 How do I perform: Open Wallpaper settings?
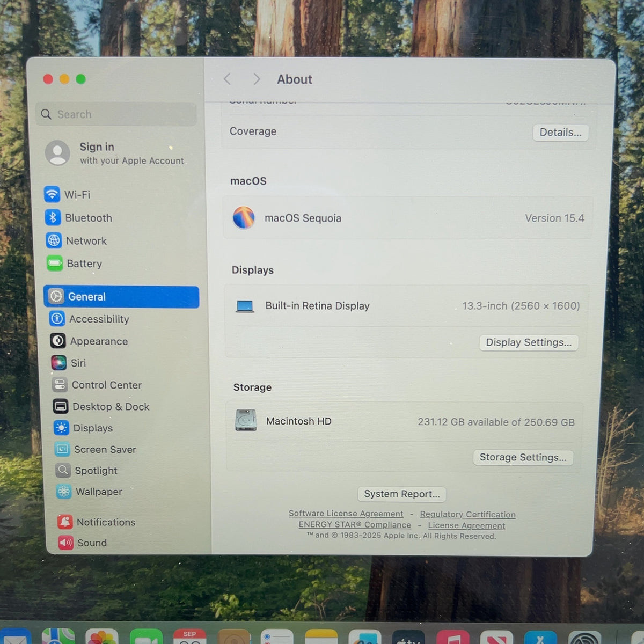point(89,491)
